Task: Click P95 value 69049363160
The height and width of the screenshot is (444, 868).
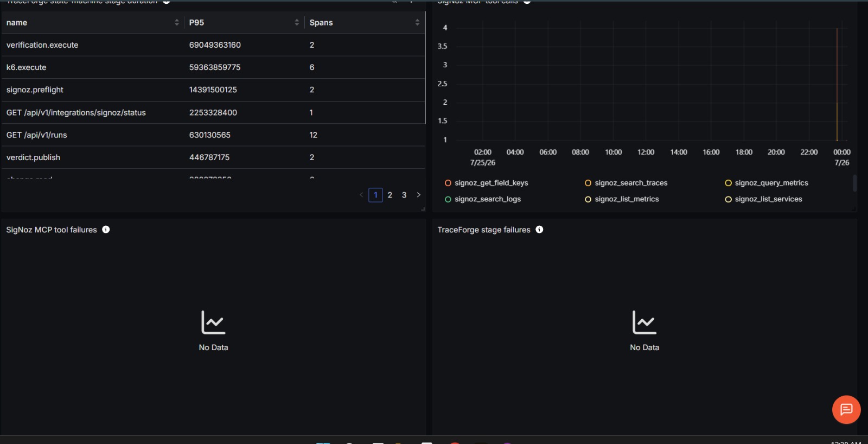Action: (x=215, y=45)
